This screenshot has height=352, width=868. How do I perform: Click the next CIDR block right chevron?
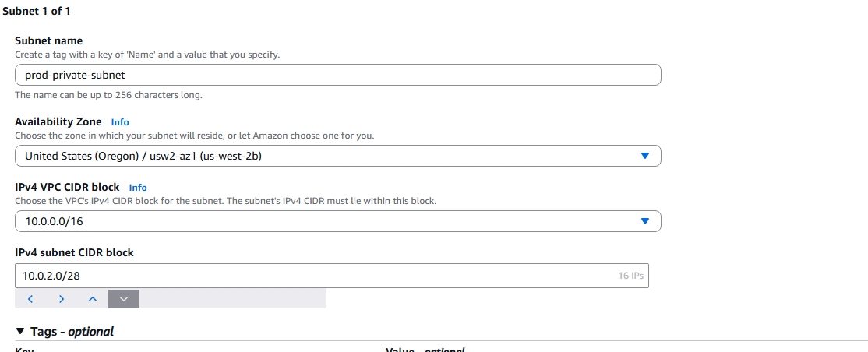[62, 299]
